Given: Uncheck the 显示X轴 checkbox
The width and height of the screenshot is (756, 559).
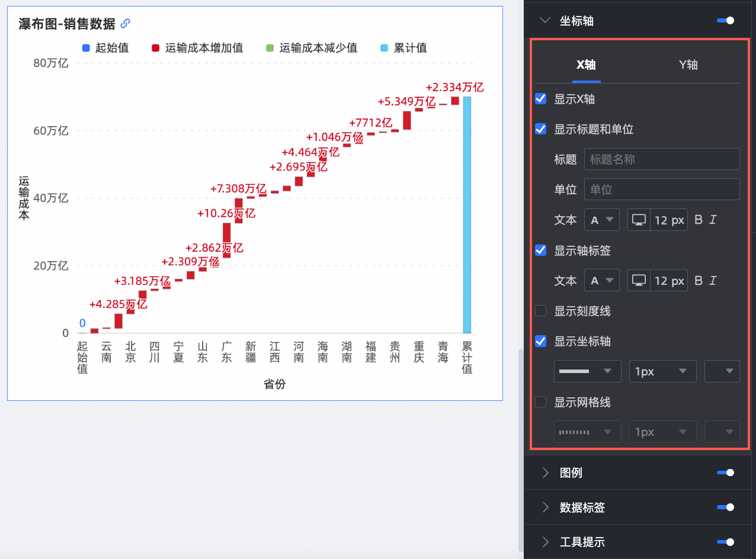Looking at the screenshot, I should click(540, 99).
